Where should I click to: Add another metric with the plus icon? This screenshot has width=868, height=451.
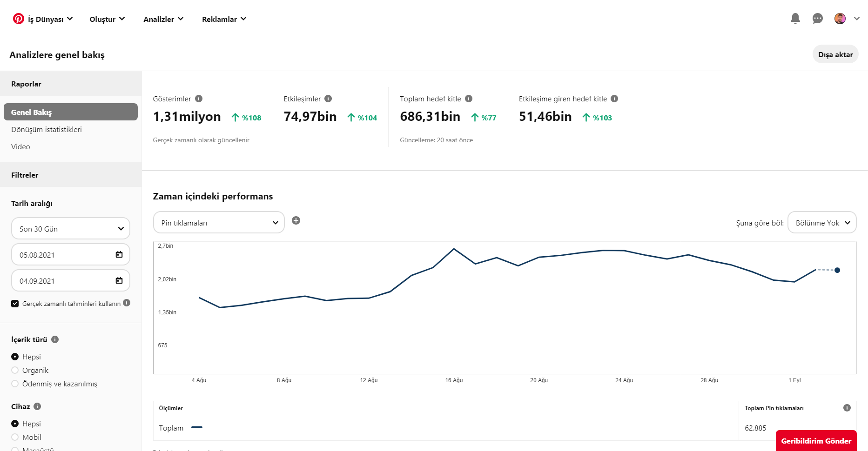pyautogui.click(x=296, y=220)
